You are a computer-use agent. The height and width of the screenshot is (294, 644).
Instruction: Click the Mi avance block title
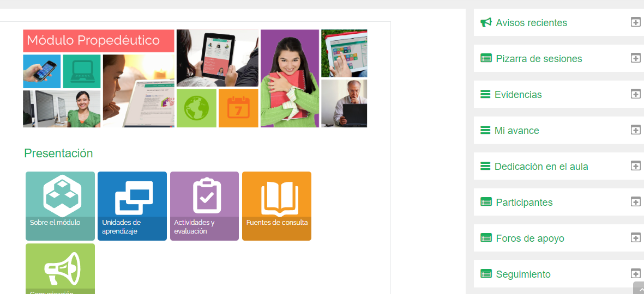[517, 130]
